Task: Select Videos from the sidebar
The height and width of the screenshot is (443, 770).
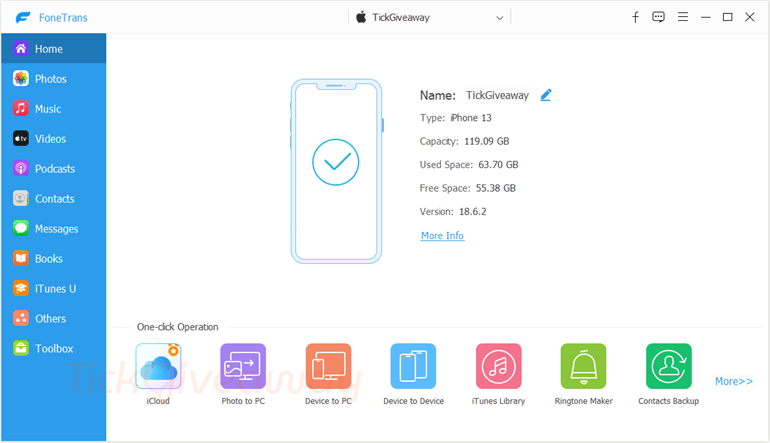Action: coord(53,138)
